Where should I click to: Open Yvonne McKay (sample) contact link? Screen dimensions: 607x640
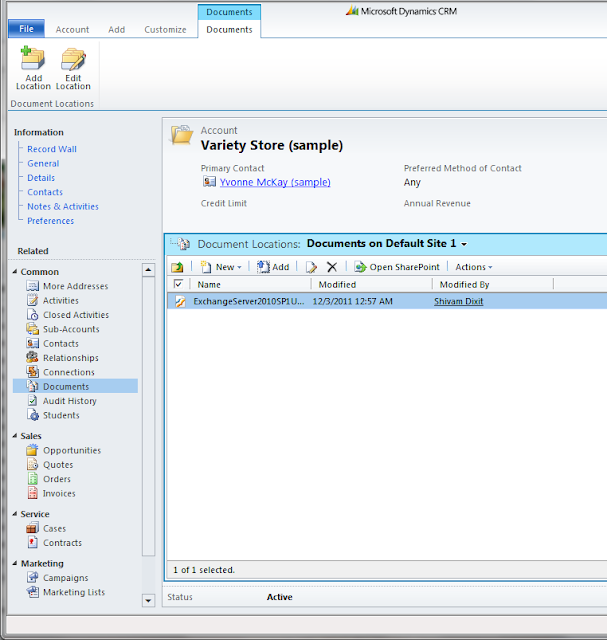pyautogui.click(x=275, y=182)
